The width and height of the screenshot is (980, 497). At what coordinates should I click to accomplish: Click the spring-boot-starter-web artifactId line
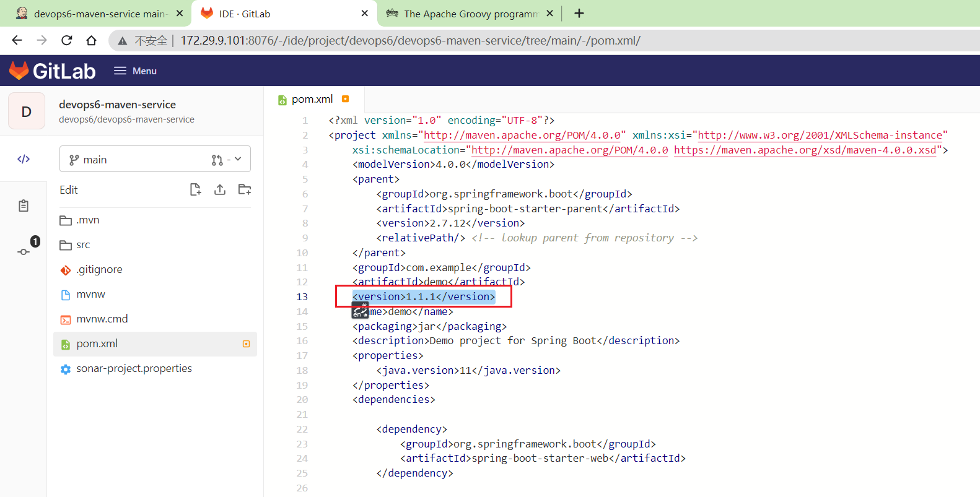click(543, 458)
